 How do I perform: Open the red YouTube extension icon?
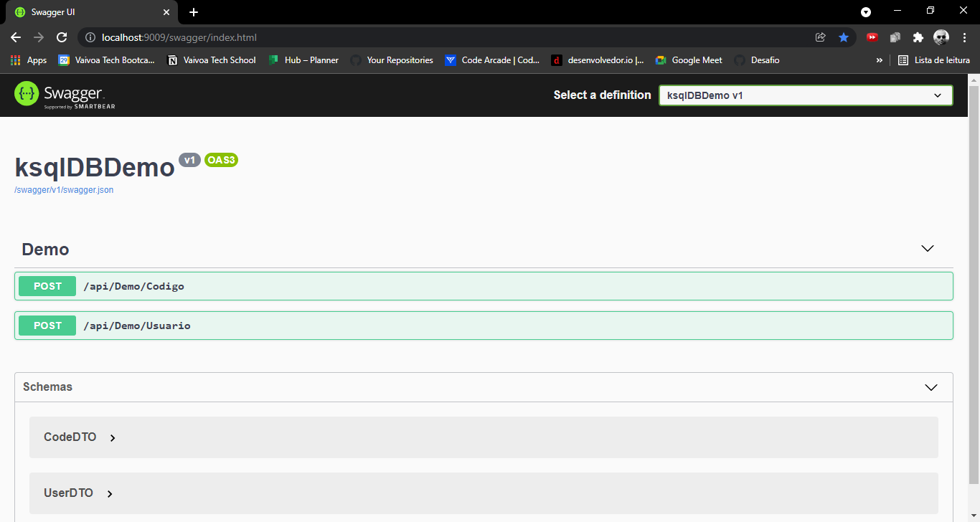coord(872,37)
